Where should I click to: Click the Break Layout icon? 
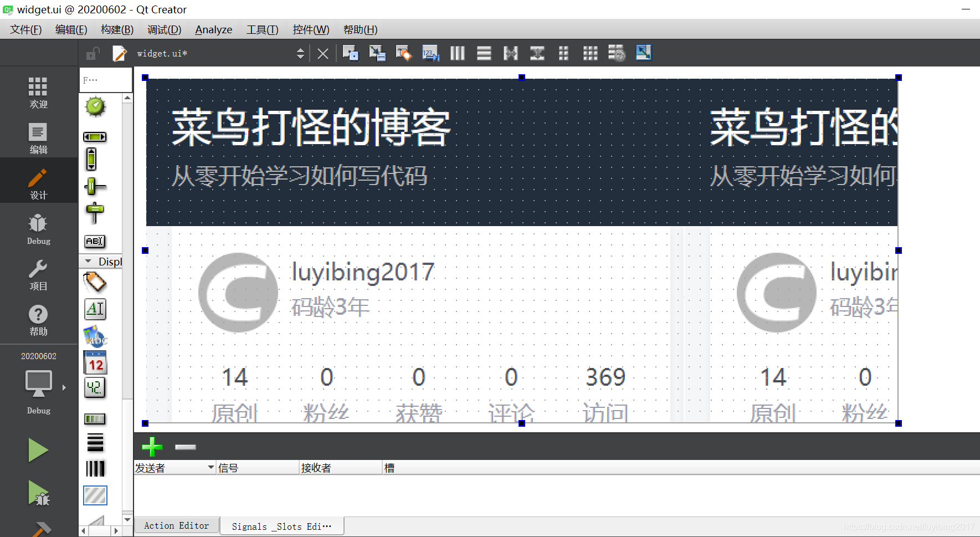617,53
